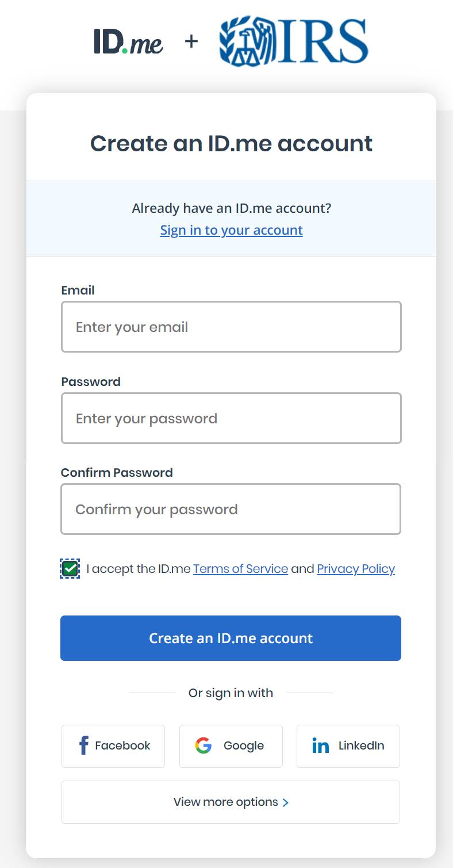The width and height of the screenshot is (453, 868).
Task: Click the I accept the ID.me text
Action: pyautogui.click(x=138, y=569)
